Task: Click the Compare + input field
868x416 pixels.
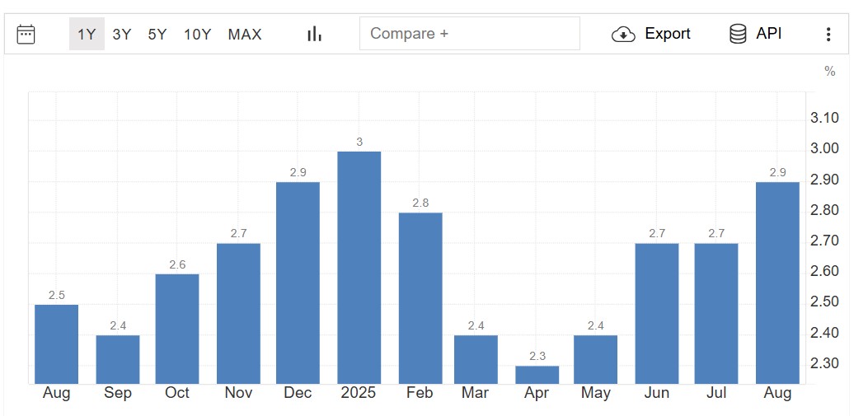Action: [x=470, y=34]
